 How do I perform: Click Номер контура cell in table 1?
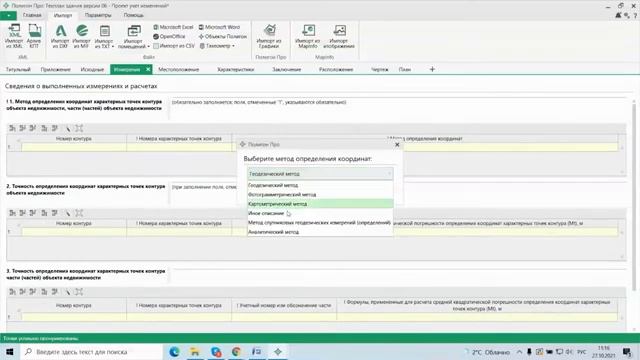click(74, 147)
